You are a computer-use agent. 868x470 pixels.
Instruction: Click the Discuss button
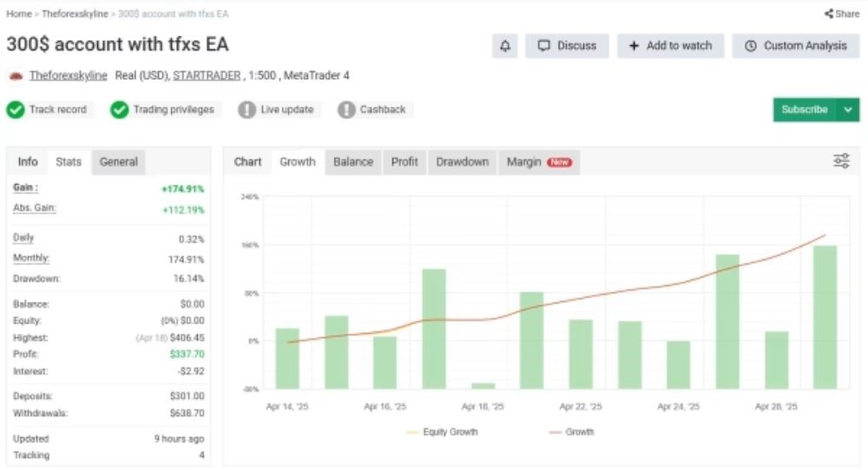(x=567, y=46)
